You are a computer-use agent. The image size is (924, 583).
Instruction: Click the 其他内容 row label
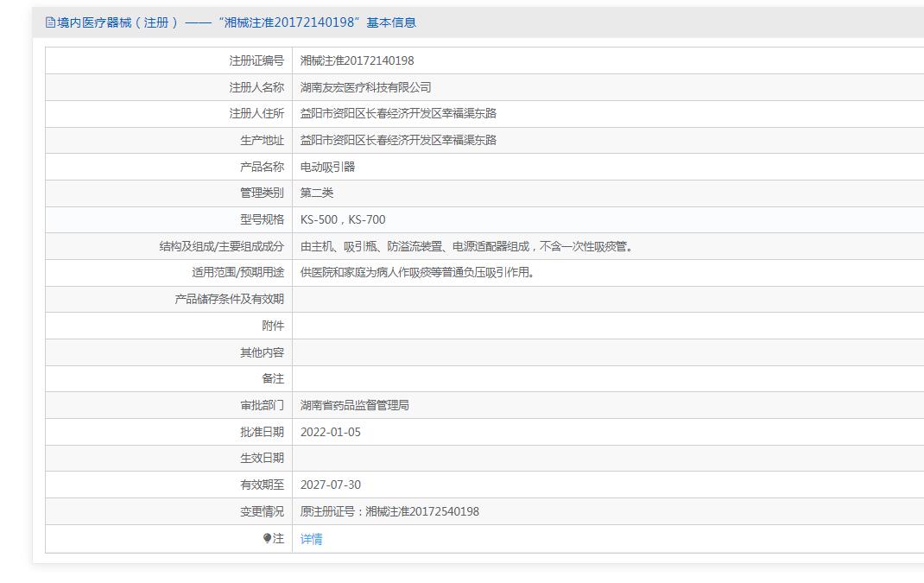[x=262, y=352]
